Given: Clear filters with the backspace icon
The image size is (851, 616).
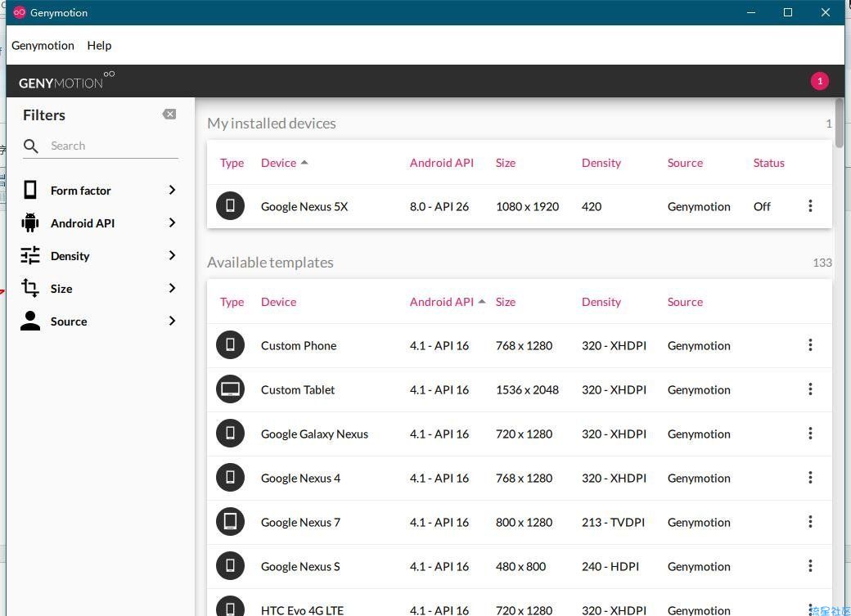Looking at the screenshot, I should pos(169,114).
